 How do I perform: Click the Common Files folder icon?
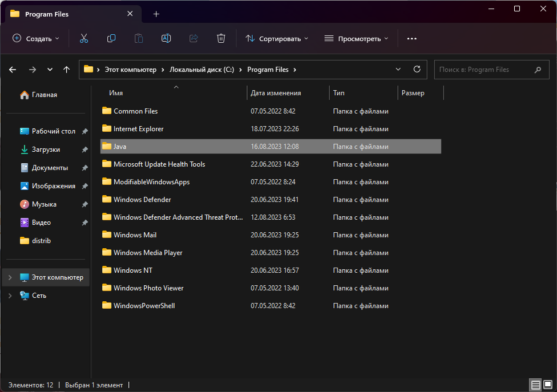click(x=107, y=111)
